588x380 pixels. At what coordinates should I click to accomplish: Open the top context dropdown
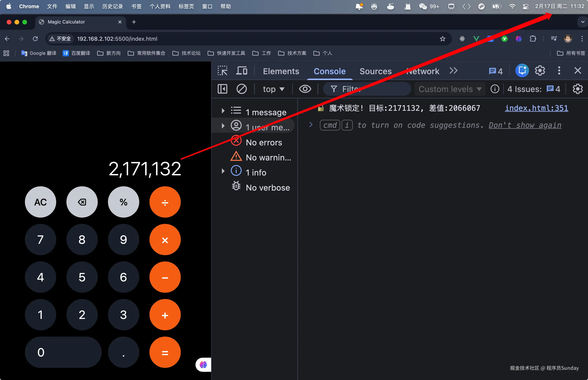(x=273, y=89)
